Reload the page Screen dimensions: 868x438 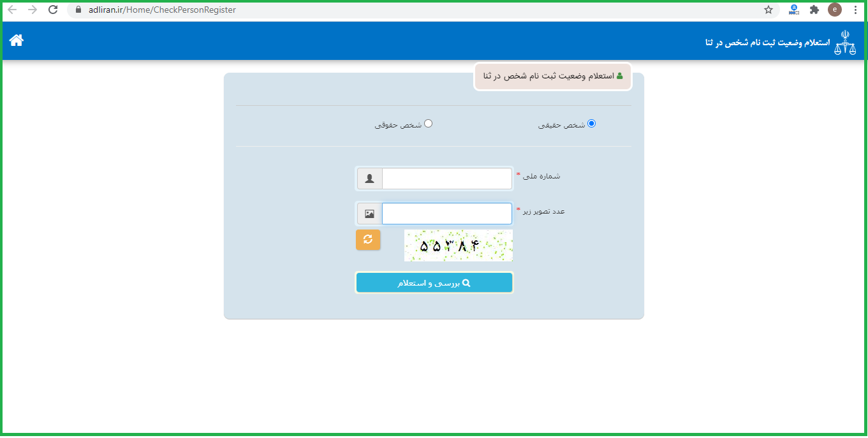pos(53,10)
